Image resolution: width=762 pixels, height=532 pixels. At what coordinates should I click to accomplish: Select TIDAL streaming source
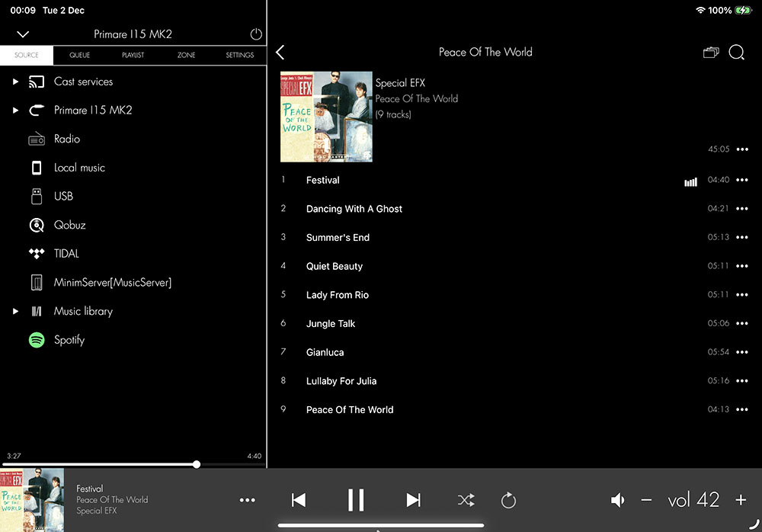click(x=66, y=254)
